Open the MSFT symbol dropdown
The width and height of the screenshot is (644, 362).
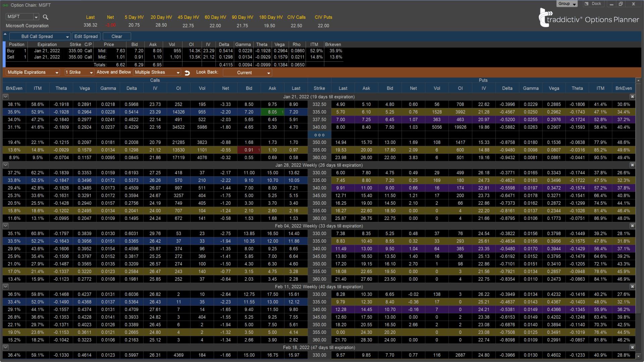point(36,17)
